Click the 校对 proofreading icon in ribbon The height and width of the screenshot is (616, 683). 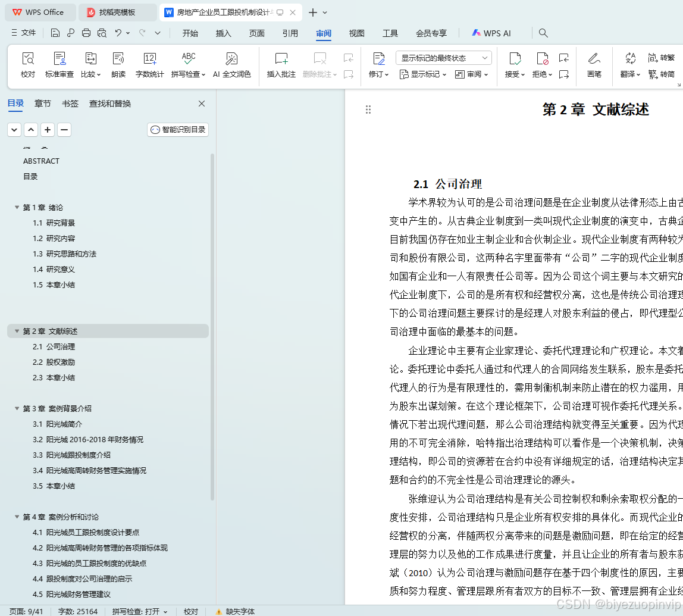pos(28,65)
